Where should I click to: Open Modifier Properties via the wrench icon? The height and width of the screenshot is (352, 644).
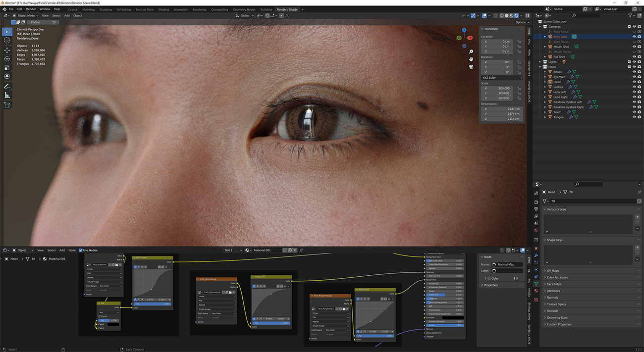click(536, 256)
